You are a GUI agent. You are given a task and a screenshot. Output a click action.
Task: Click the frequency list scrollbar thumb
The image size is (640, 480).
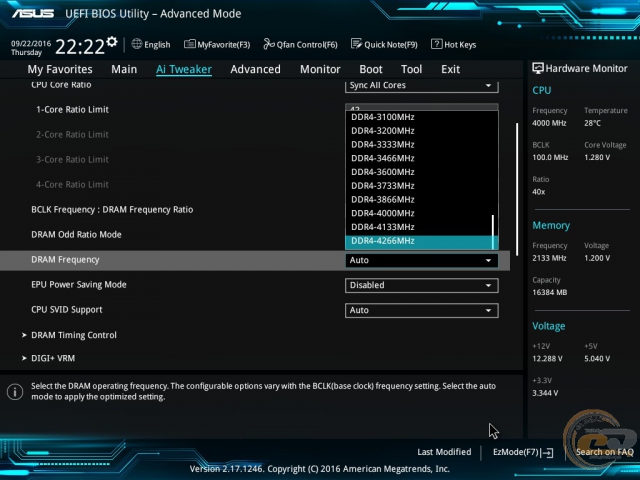[x=493, y=232]
